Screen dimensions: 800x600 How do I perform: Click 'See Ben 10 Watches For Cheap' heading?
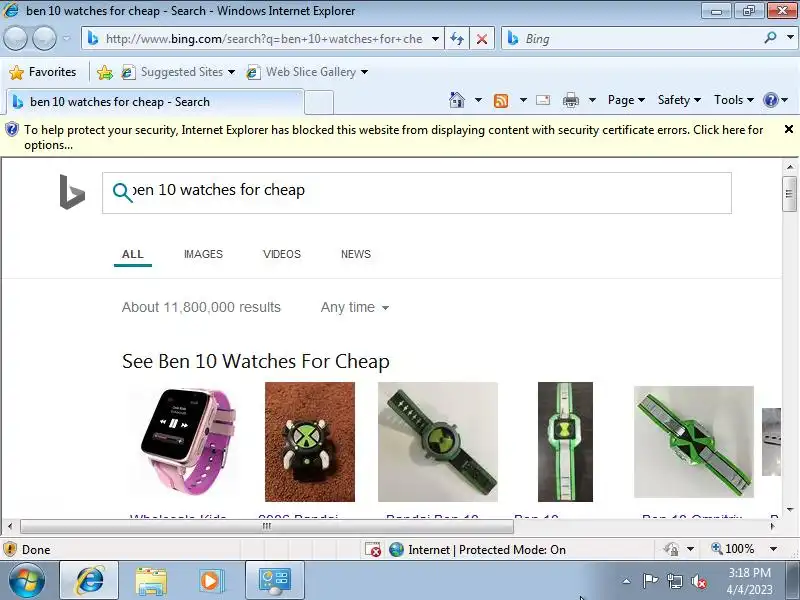tap(256, 361)
